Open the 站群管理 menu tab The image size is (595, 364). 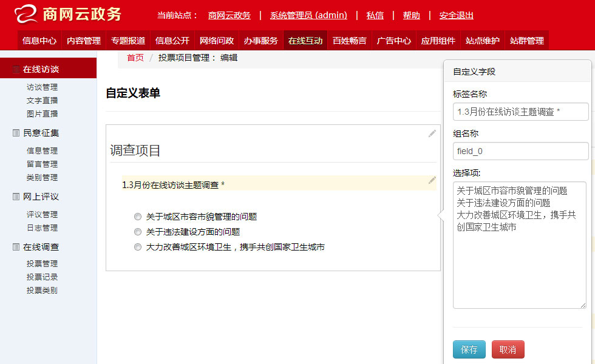pos(527,40)
